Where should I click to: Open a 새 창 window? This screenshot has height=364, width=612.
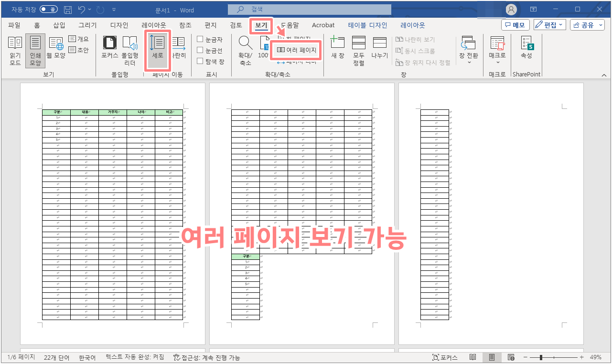[x=338, y=48]
